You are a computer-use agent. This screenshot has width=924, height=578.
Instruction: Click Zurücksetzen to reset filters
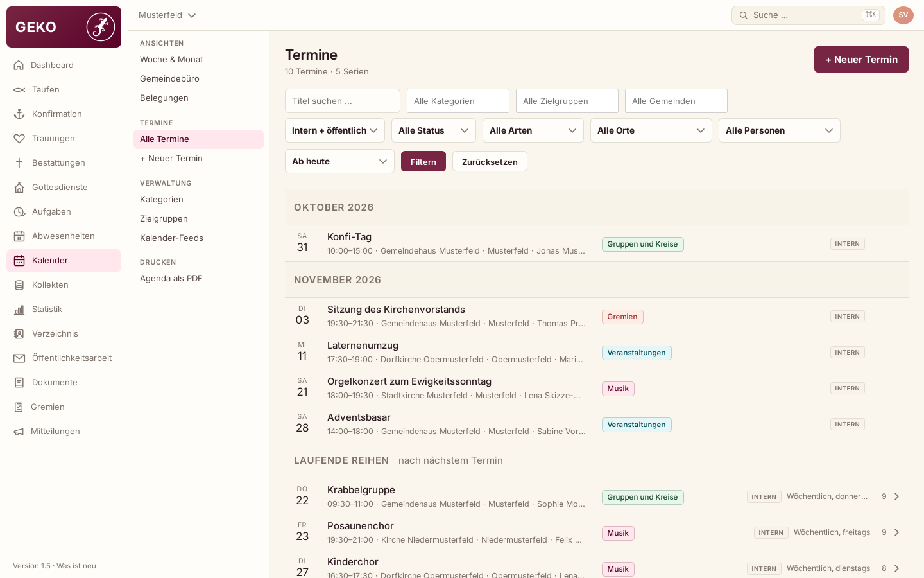(x=490, y=161)
